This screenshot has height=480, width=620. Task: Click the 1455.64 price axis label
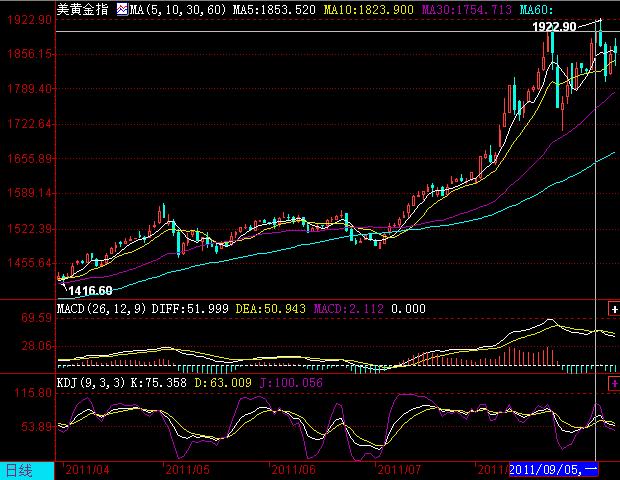coord(30,263)
